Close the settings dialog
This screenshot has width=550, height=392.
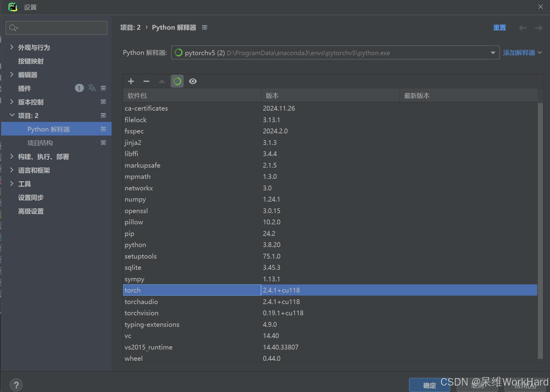541,7
